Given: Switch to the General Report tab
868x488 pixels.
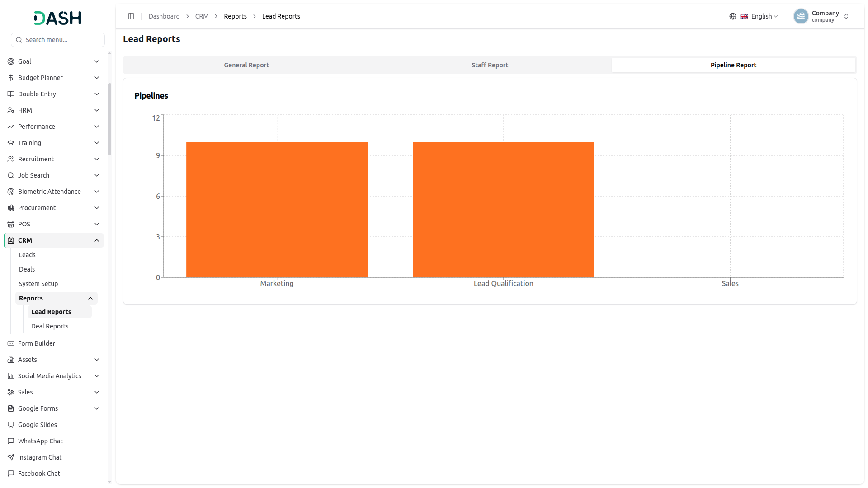Looking at the screenshot, I should tap(246, 65).
